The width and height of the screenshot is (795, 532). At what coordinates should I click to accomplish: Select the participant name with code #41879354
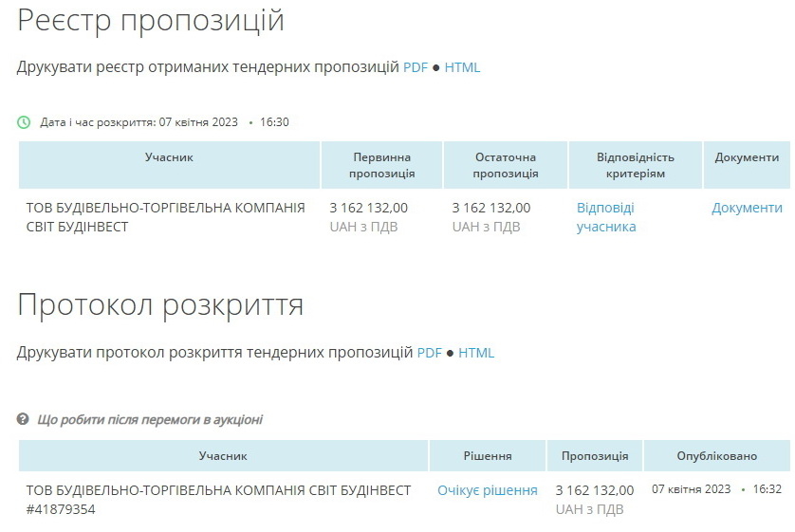218,500
